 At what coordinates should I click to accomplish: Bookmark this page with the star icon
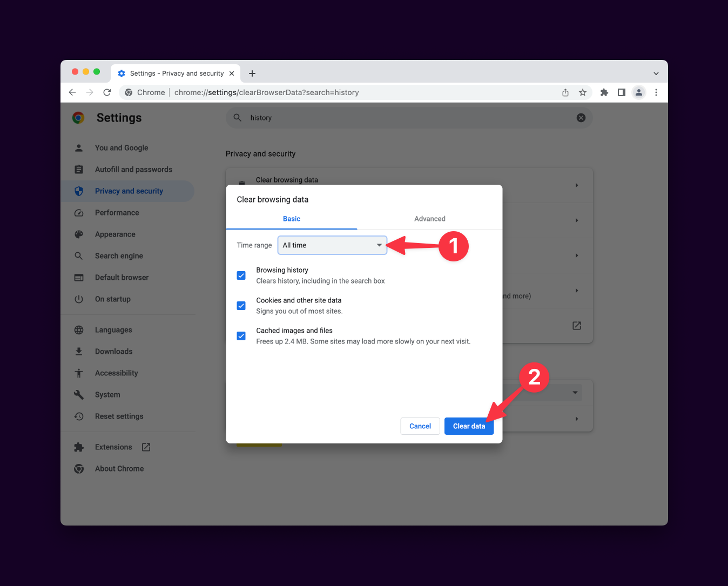tap(582, 92)
